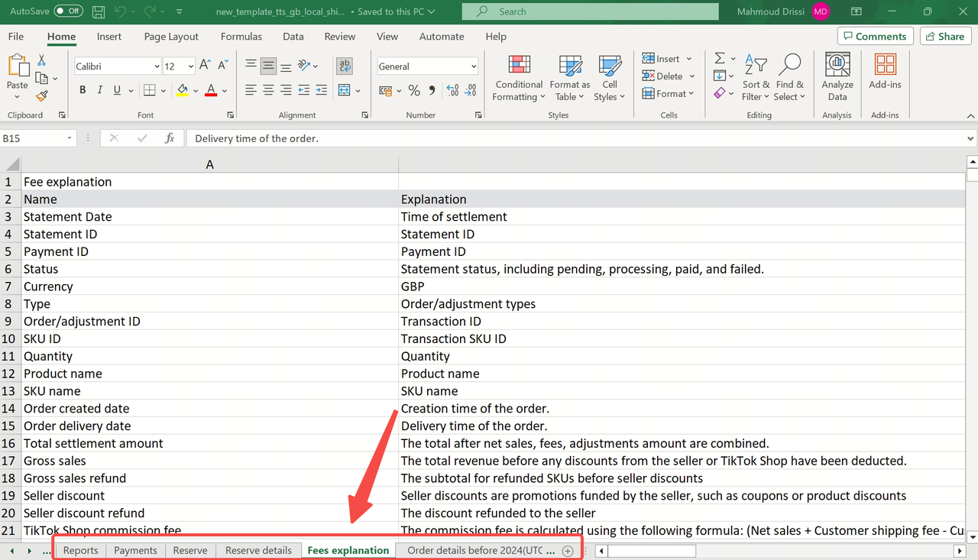978x560 pixels.
Task: Turn on the AutoSave switch
Action: coord(69,11)
